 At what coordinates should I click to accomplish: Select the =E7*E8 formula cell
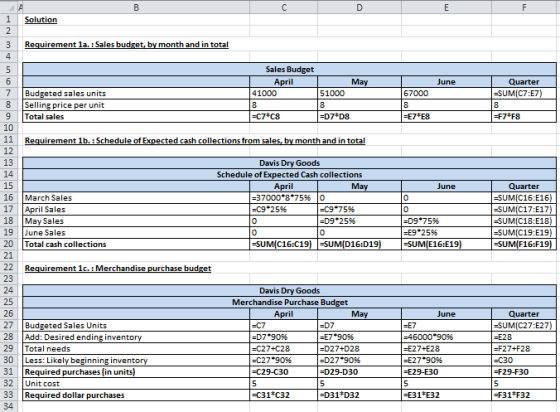tap(446, 116)
